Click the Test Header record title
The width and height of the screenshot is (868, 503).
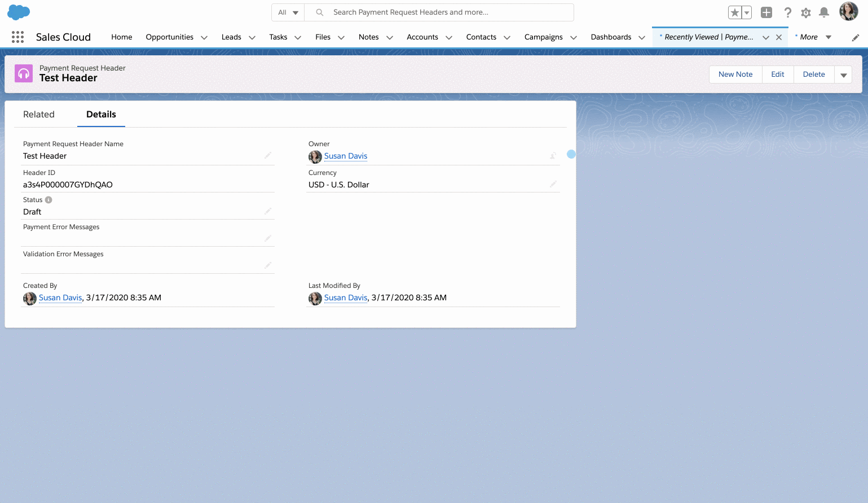pyautogui.click(x=68, y=78)
